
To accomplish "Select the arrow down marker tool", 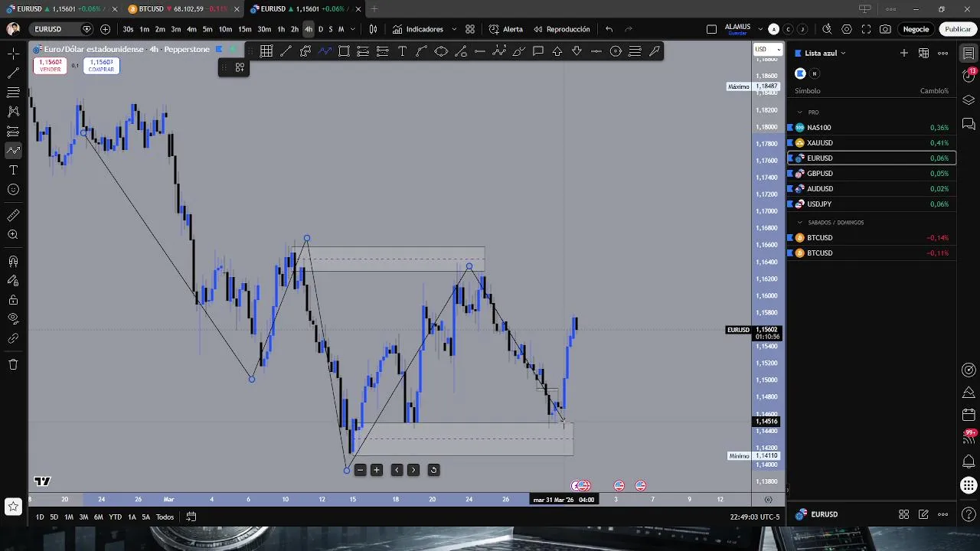I will pos(577,51).
